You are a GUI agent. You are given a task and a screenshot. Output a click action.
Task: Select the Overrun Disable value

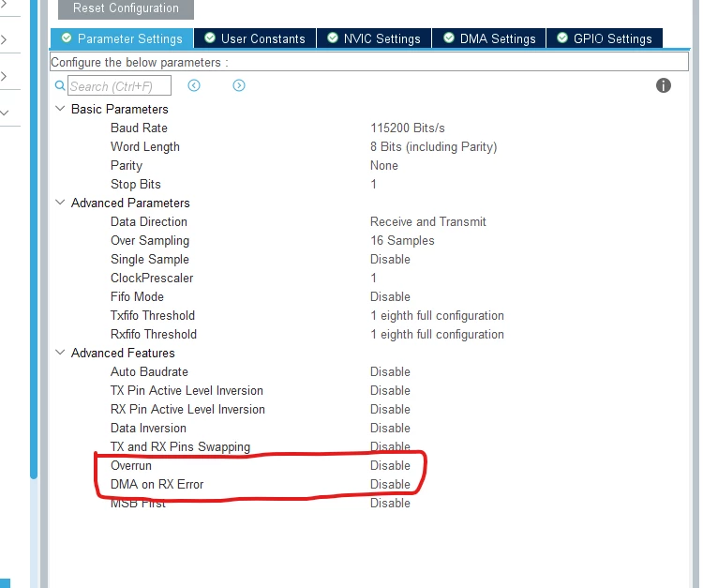[x=390, y=465]
